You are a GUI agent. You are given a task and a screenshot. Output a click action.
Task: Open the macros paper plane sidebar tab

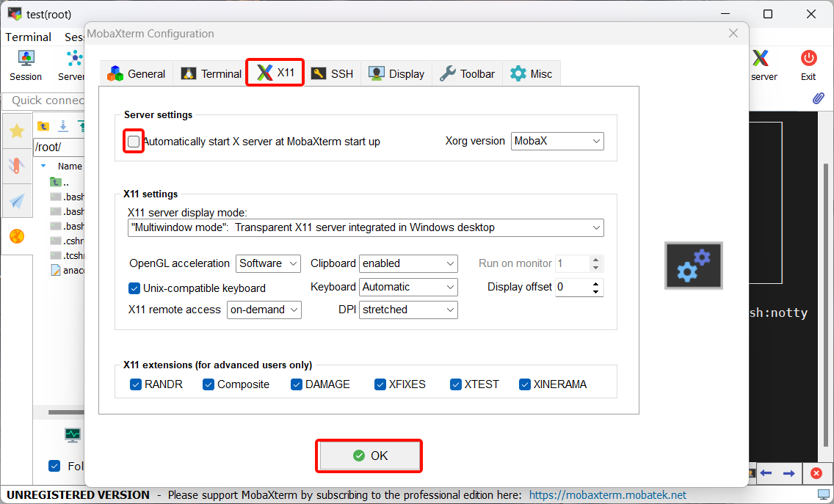point(17,201)
